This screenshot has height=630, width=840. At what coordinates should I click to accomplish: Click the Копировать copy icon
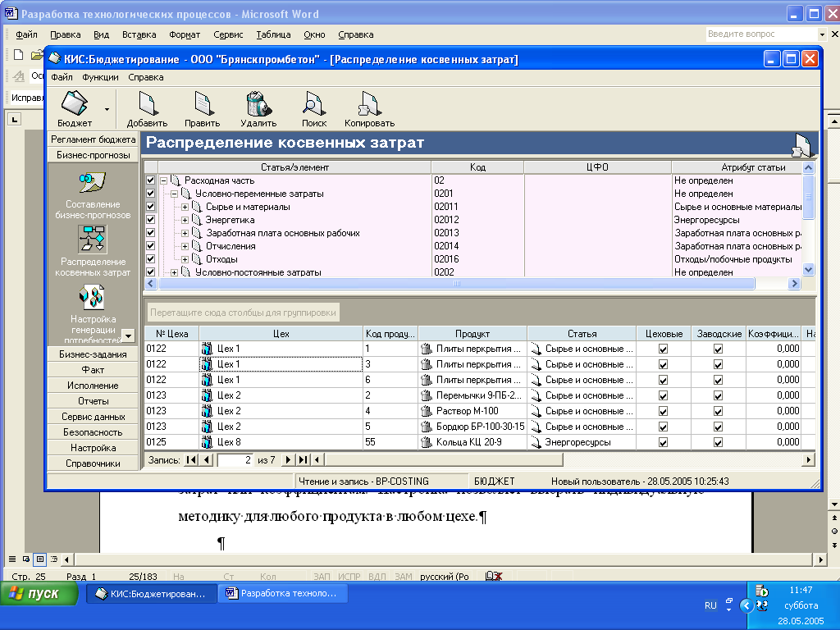pos(369,105)
